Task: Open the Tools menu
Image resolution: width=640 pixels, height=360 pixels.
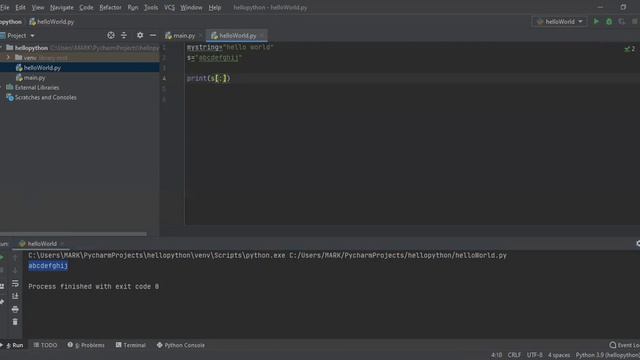Action: tap(151, 7)
